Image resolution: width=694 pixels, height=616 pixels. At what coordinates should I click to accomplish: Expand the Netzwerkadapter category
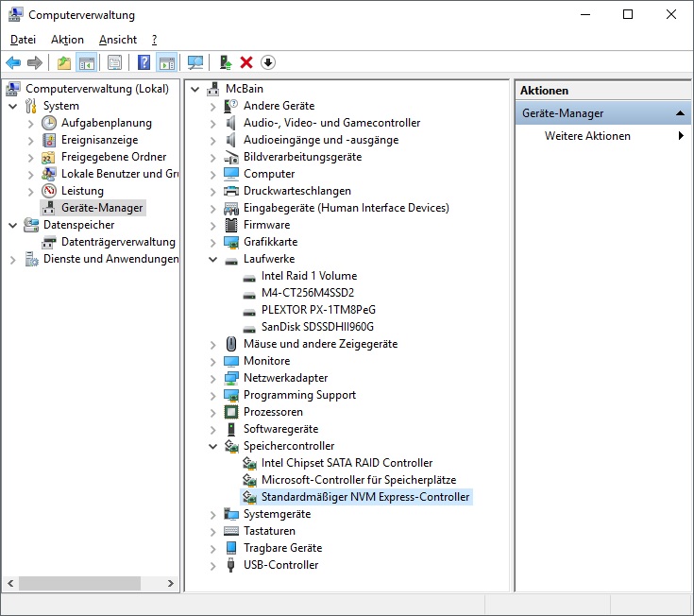pos(212,379)
